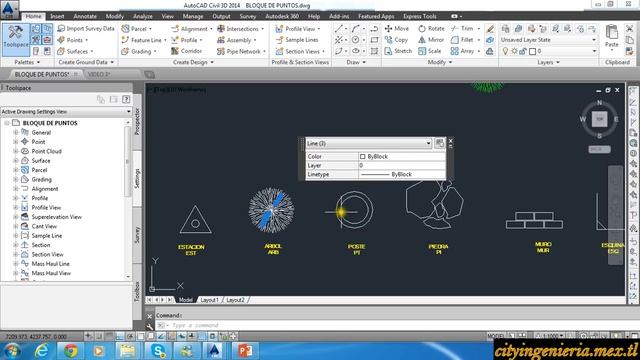Open the Parcel dropdown in ribbon
This screenshot has height=360, width=640.
coord(136,29)
